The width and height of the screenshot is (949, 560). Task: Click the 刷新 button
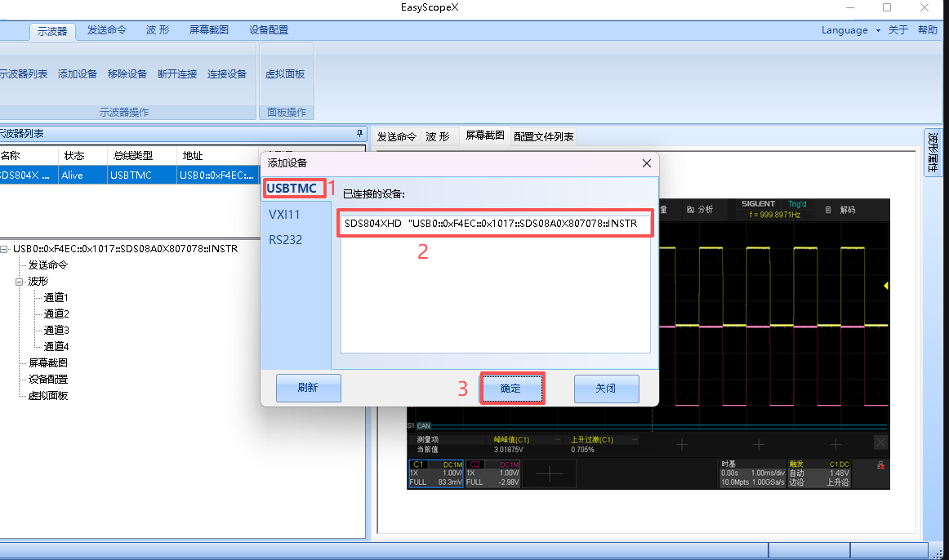point(308,388)
